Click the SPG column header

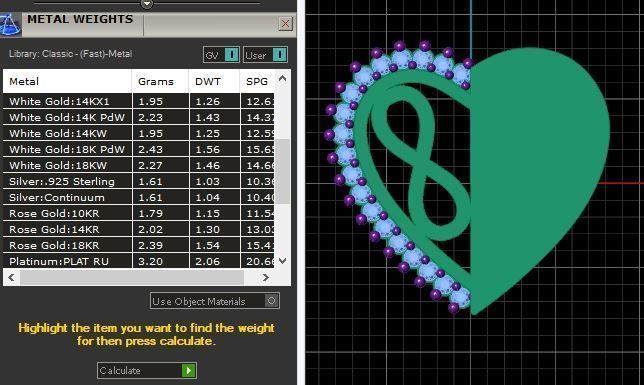(x=257, y=81)
